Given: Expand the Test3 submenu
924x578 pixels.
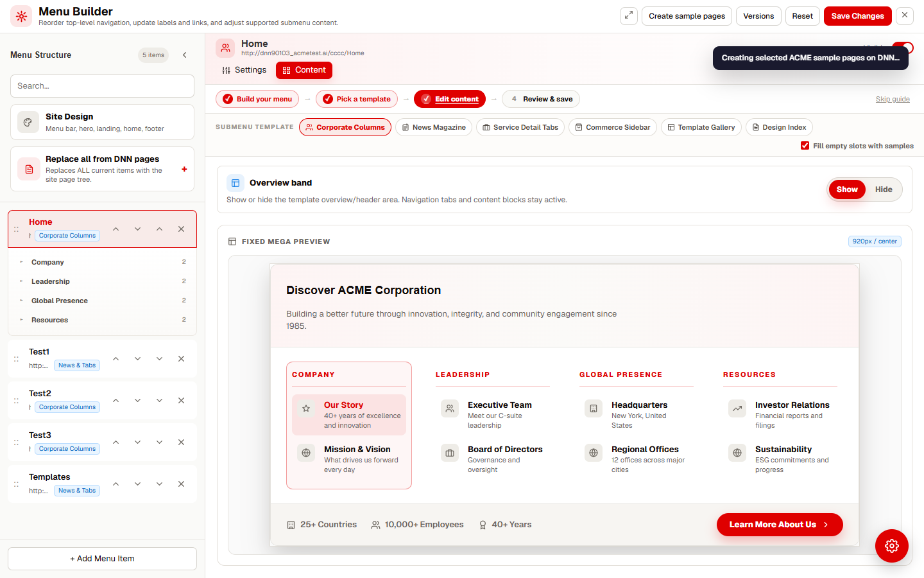Looking at the screenshot, I should click(x=159, y=442).
